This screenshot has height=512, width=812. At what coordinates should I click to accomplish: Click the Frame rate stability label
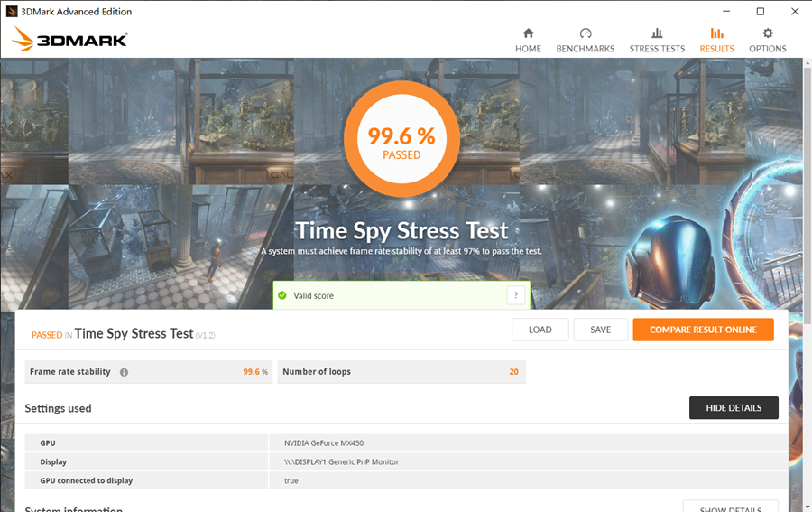pyautogui.click(x=69, y=371)
